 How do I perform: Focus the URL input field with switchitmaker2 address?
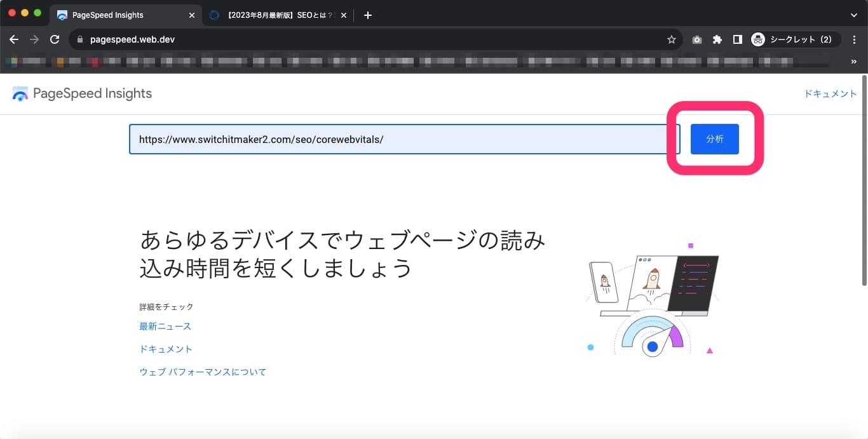tap(404, 139)
